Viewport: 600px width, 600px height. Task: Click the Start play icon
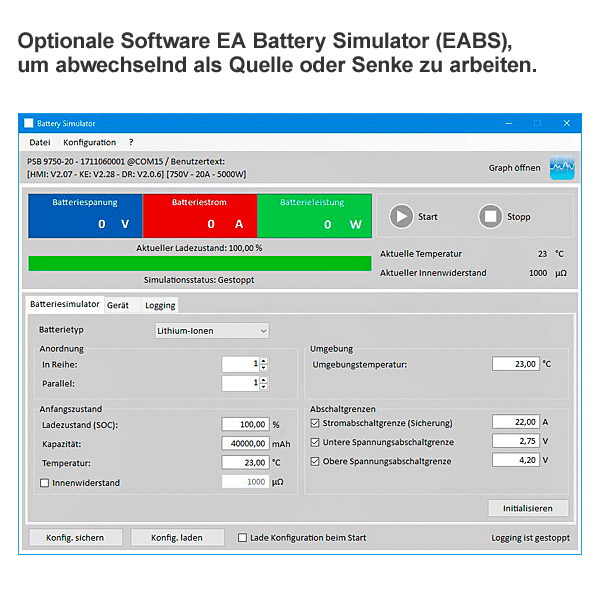click(401, 216)
